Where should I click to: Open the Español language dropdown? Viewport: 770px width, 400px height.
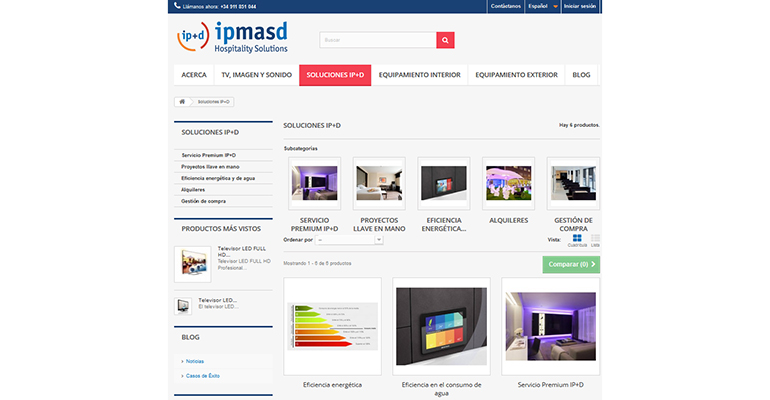click(x=543, y=6)
